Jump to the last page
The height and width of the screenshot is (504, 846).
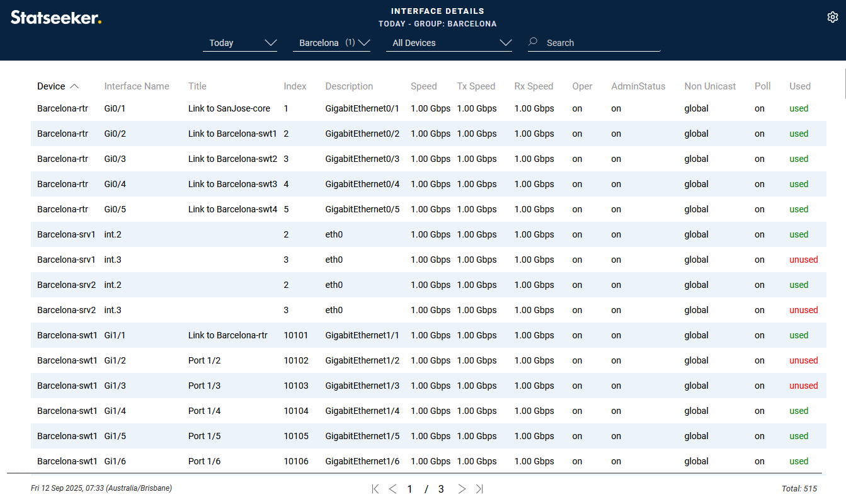(479, 489)
